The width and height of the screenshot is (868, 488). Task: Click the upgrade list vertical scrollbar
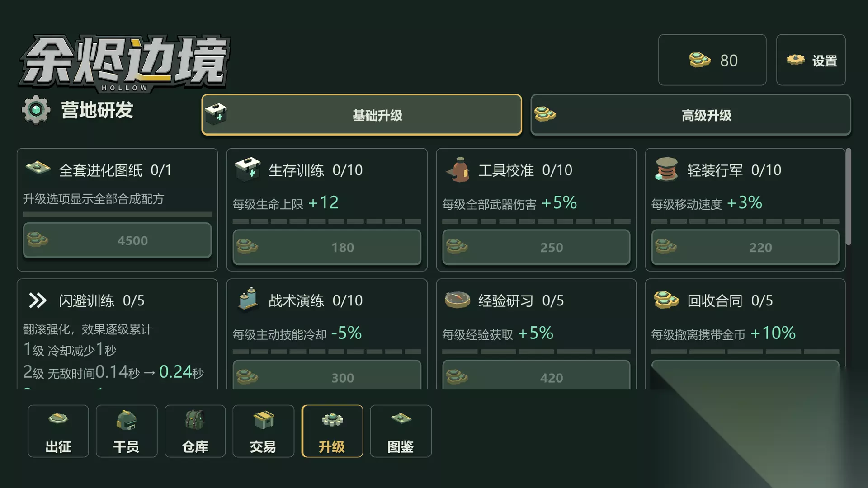point(849,197)
